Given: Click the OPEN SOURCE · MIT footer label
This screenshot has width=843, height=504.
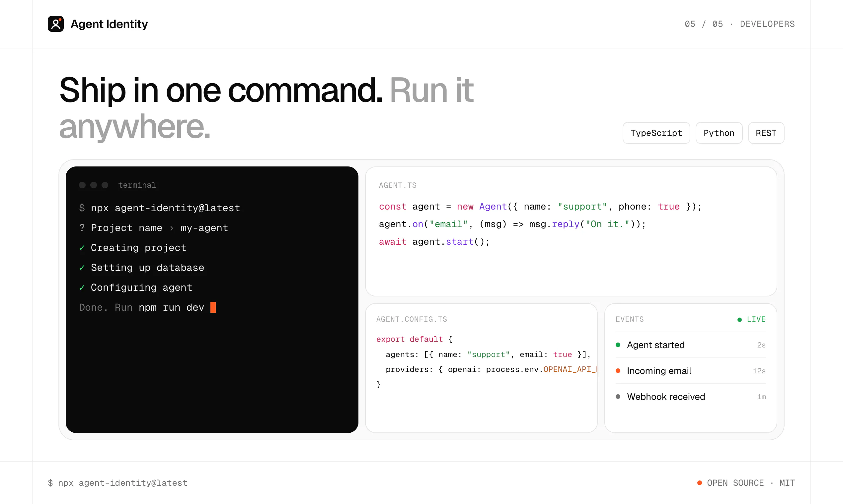Looking at the screenshot, I should point(751,483).
